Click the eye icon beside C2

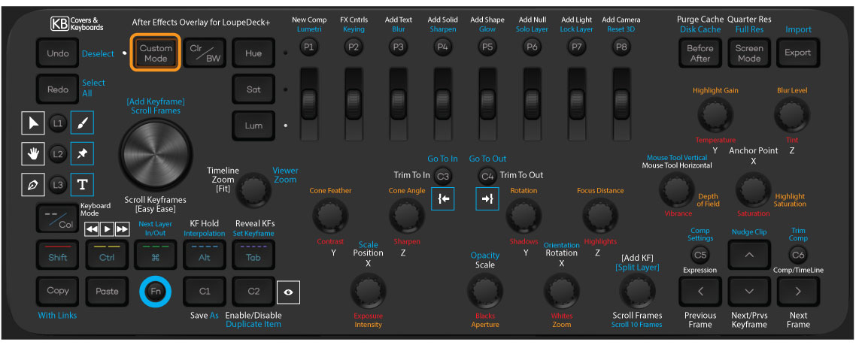(x=288, y=292)
